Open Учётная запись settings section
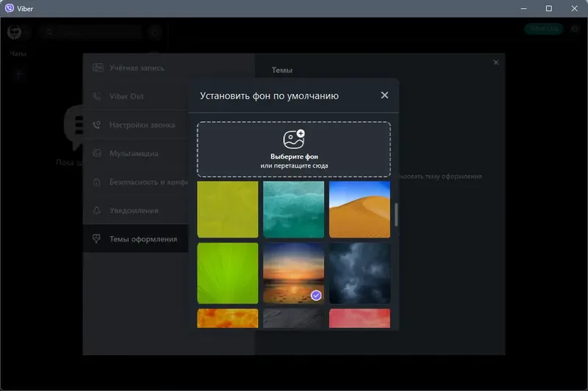This screenshot has height=391, width=588. tap(136, 68)
